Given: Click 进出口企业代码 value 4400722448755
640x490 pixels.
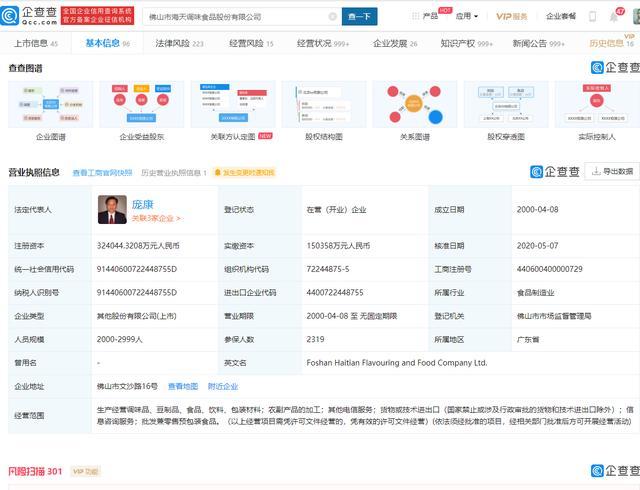Looking at the screenshot, I should [335, 292].
